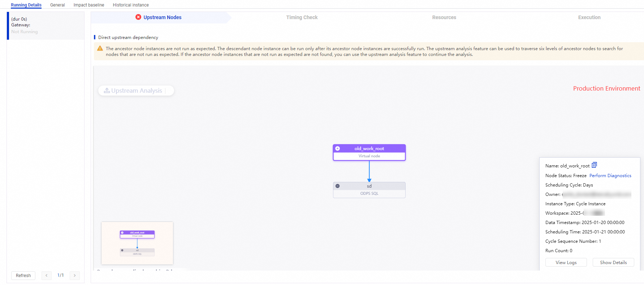Click the Show Details button

(x=613, y=262)
